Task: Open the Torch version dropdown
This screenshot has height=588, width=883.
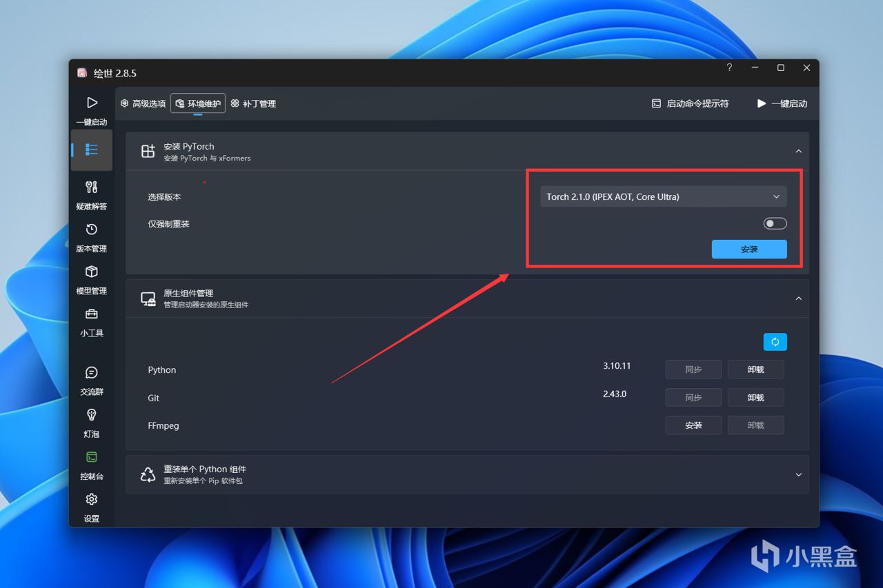Action: [663, 196]
